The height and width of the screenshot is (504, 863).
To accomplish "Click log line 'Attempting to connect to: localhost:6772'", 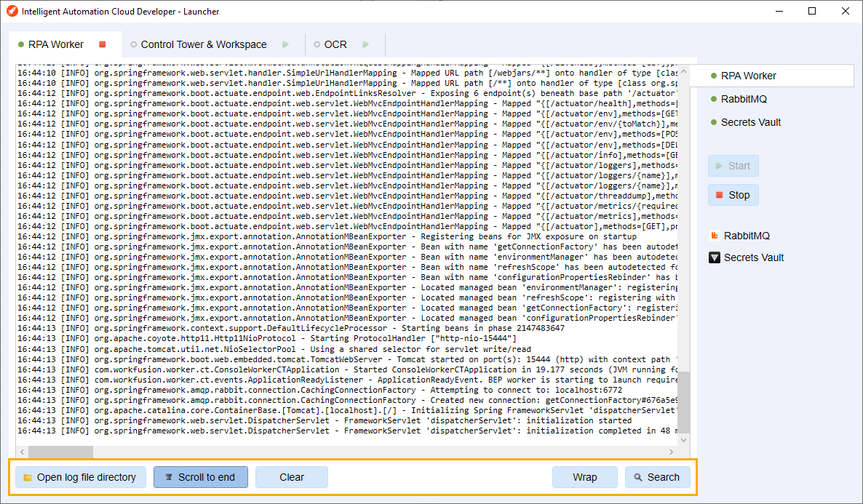I will point(319,390).
